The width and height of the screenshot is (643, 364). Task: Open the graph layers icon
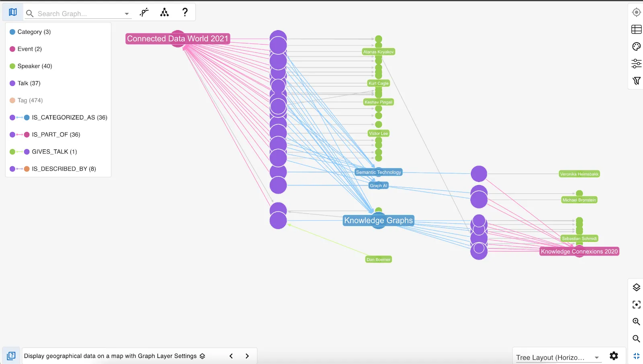[x=636, y=287]
